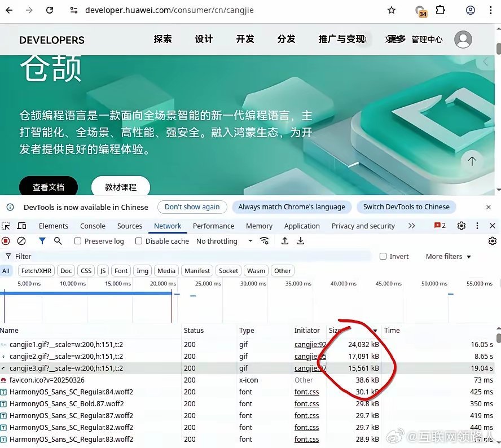Image resolution: width=501 pixels, height=448 pixels.
Task: Click the back-to-top arrow button
Action: (472, 161)
